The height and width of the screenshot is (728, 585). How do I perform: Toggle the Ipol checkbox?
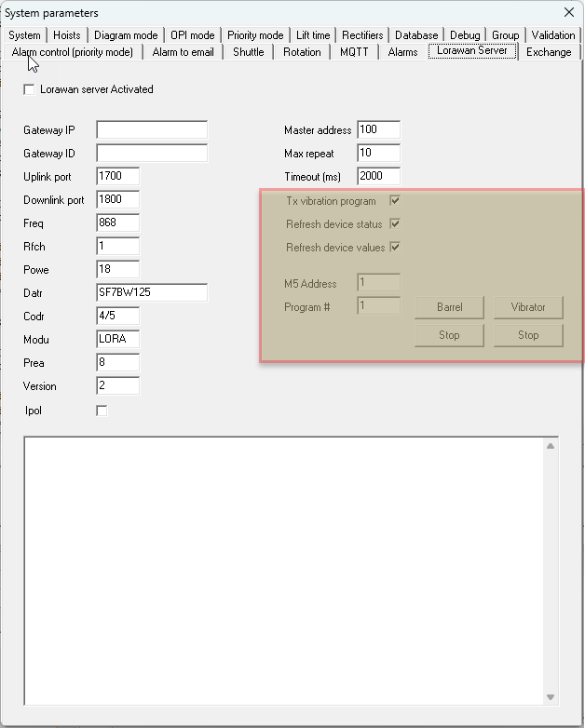coord(102,411)
